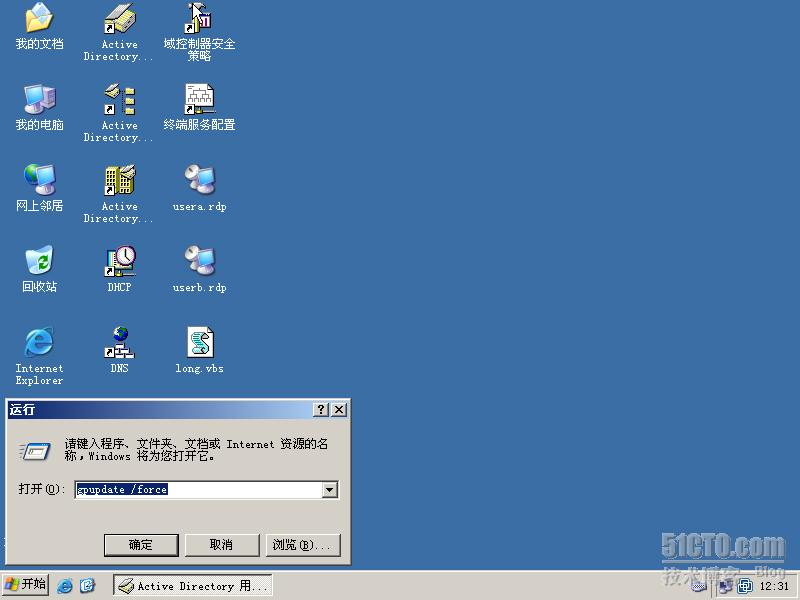The height and width of the screenshot is (600, 800).
Task: Expand the 打开 command history dropdown arrow
Action: tap(330, 490)
